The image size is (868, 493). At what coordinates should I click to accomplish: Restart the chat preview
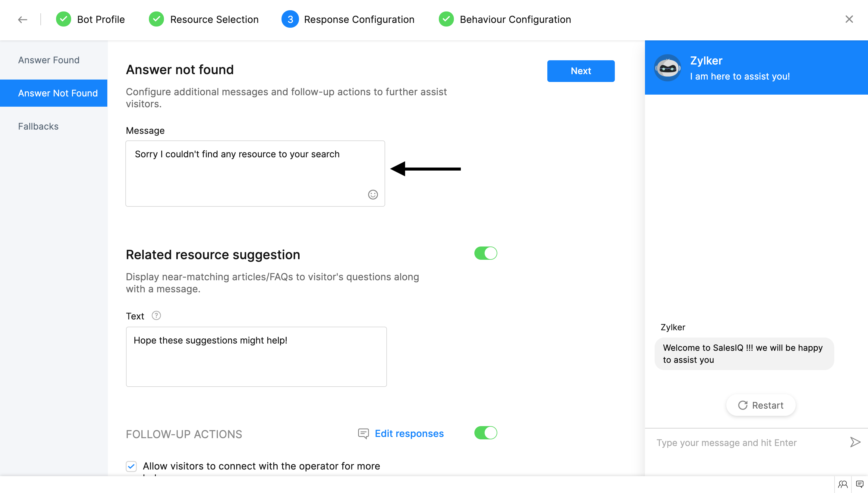(760, 405)
